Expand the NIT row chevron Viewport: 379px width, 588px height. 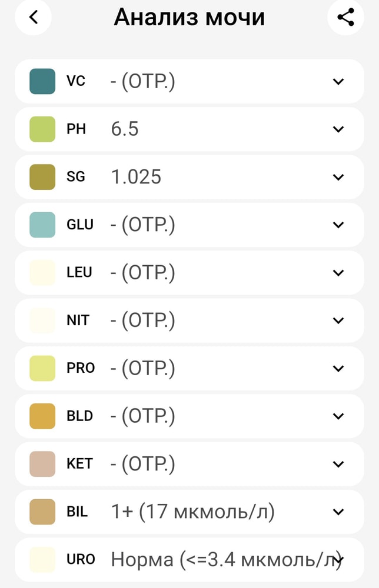(x=338, y=320)
